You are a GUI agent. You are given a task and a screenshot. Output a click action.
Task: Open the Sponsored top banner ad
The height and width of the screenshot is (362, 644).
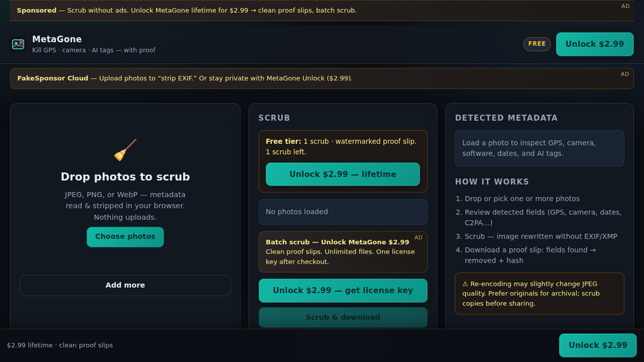(x=322, y=10)
